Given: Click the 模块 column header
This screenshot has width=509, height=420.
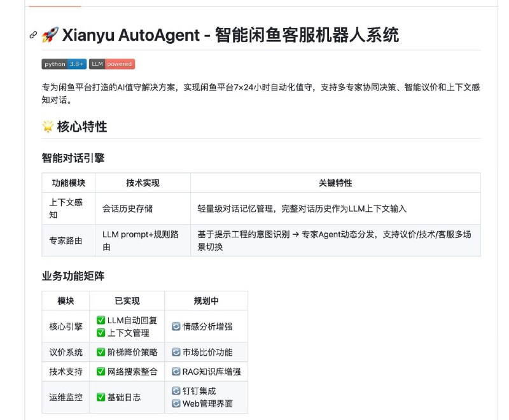Looking at the screenshot, I should pyautogui.click(x=66, y=301).
